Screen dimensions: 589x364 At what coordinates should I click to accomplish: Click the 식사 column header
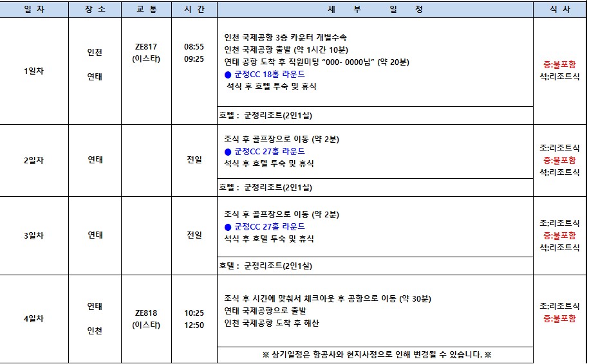tap(559, 9)
